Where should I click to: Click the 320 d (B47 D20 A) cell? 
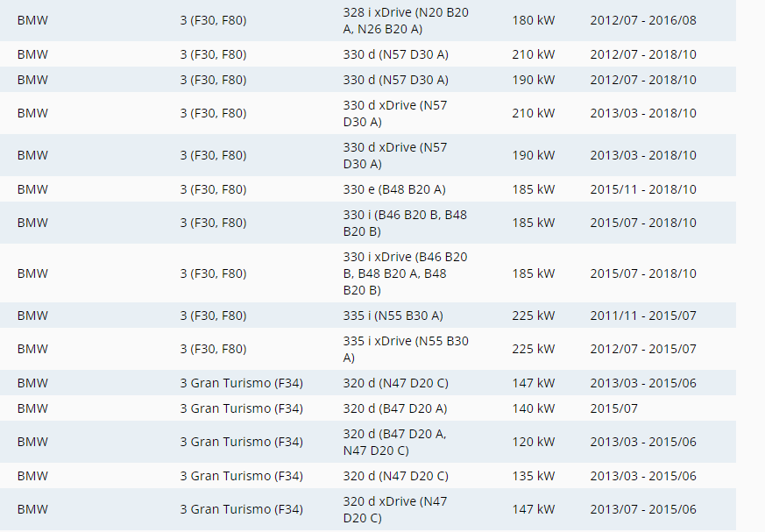(x=394, y=408)
